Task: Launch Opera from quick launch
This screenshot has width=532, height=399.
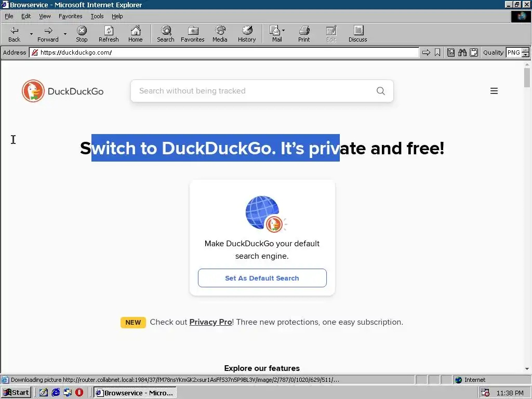Action: click(x=79, y=393)
